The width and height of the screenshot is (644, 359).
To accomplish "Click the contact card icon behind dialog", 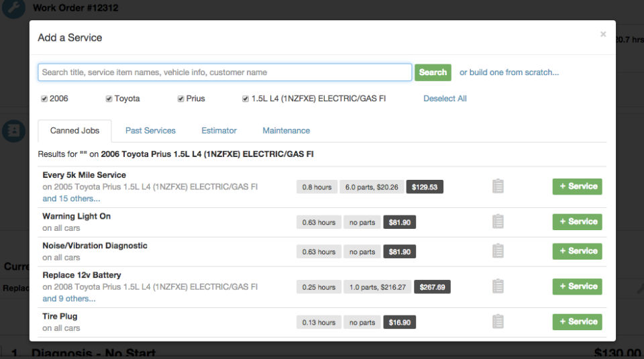I will click(13, 131).
